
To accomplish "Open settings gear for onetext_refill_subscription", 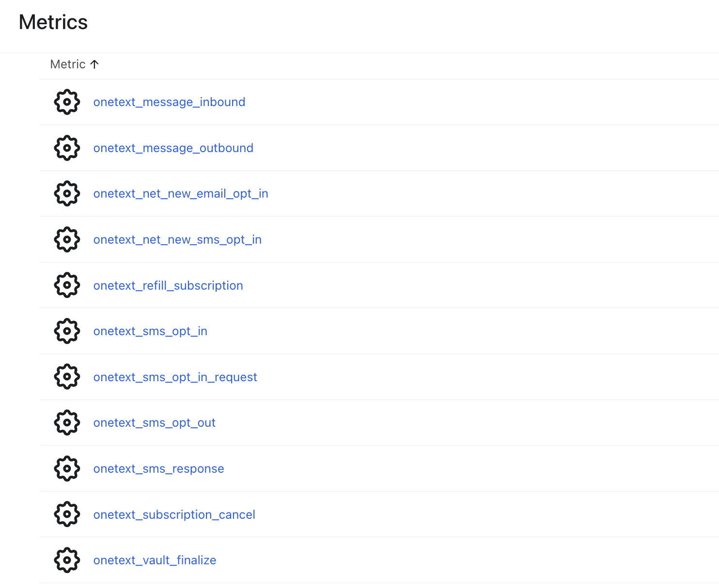I will (66, 285).
